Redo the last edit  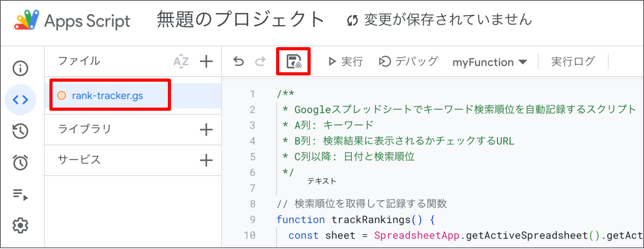260,61
